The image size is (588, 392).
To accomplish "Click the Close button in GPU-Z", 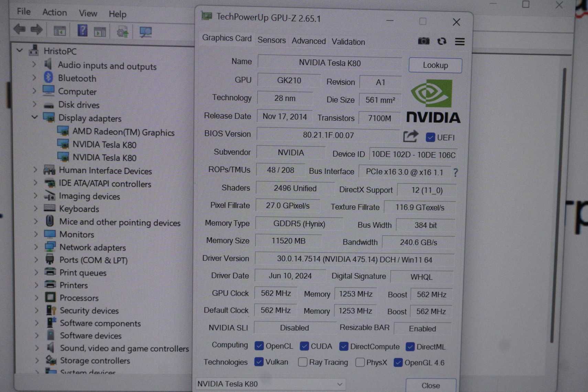I will [x=431, y=385].
